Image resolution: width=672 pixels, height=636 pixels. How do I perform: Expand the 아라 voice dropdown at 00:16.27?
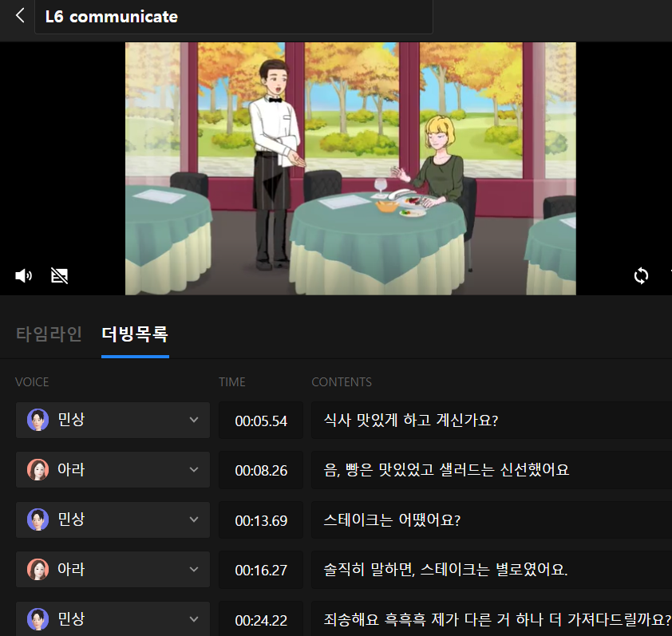[x=193, y=569]
